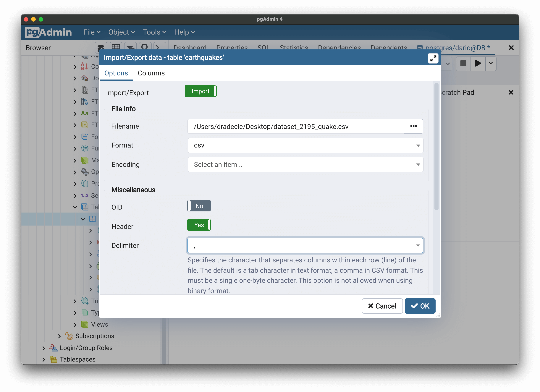Screen dimensions: 540x392
Task: Click the stop/square button in toolbar
Action: pos(463,63)
